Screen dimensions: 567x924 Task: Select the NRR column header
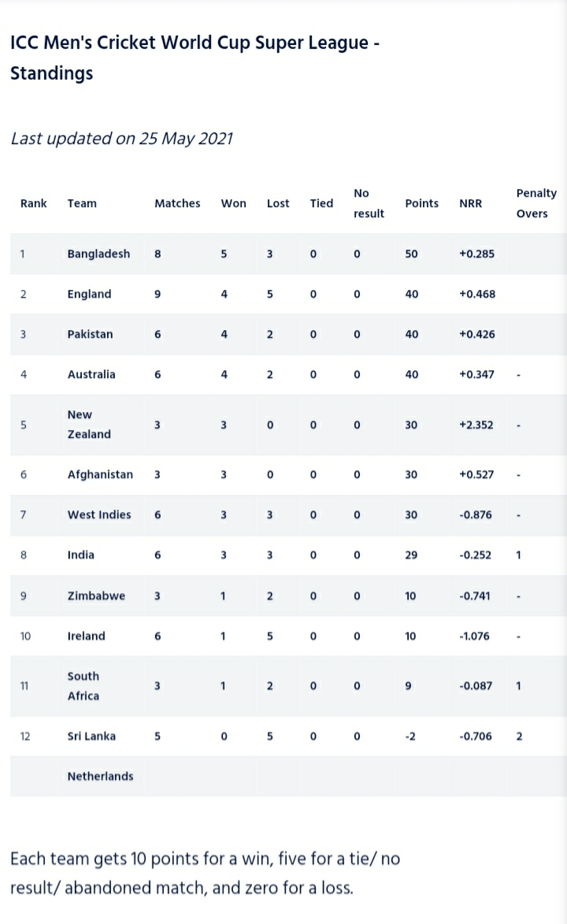click(x=470, y=203)
